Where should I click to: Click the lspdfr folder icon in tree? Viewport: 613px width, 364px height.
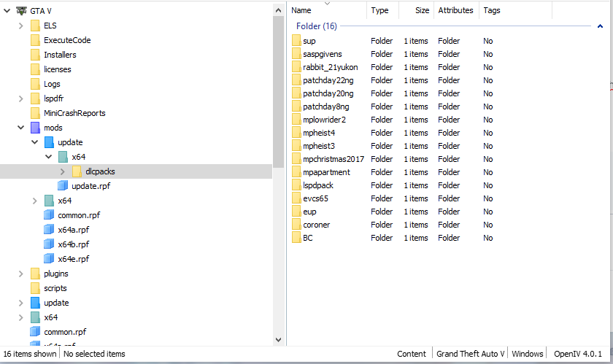pyautogui.click(x=35, y=98)
